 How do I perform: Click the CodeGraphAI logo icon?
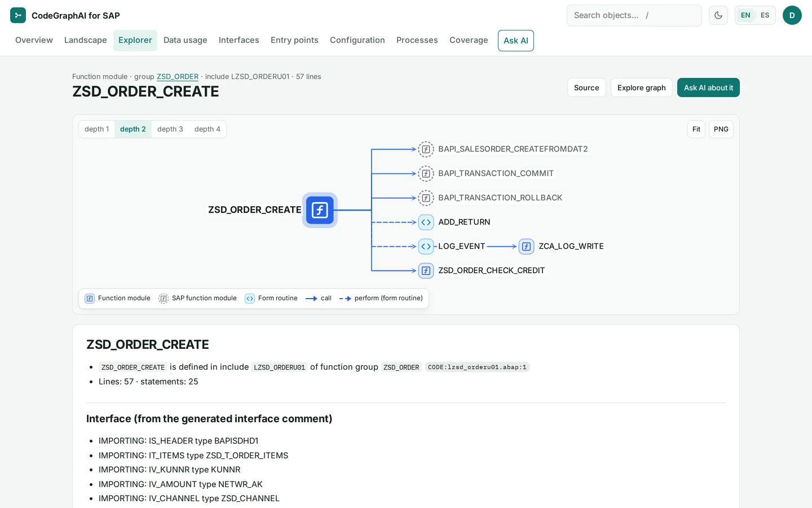18,15
